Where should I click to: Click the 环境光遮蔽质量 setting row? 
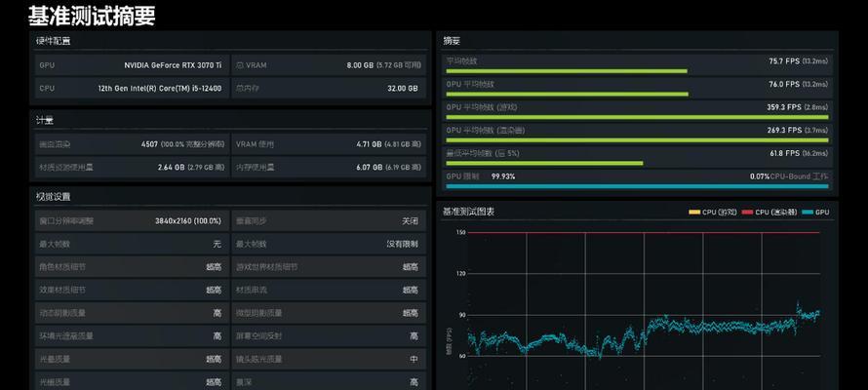132,336
